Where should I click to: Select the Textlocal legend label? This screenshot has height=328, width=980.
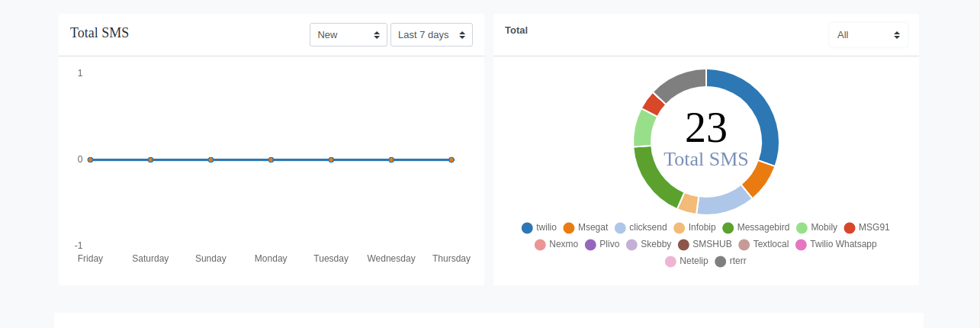[x=770, y=244]
